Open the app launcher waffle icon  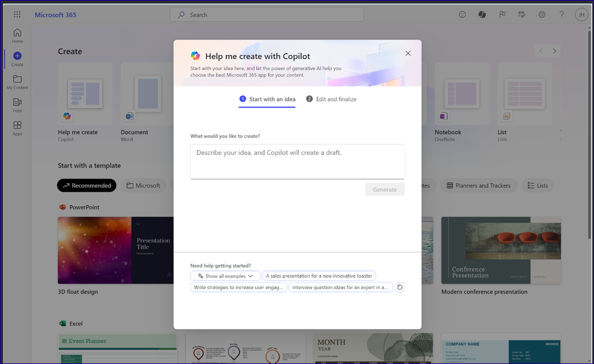coord(17,14)
